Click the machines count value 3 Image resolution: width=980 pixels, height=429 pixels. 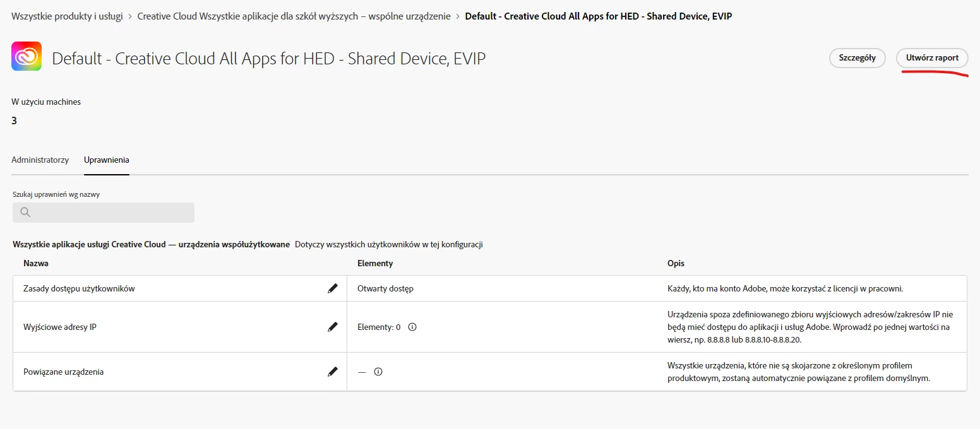15,120
